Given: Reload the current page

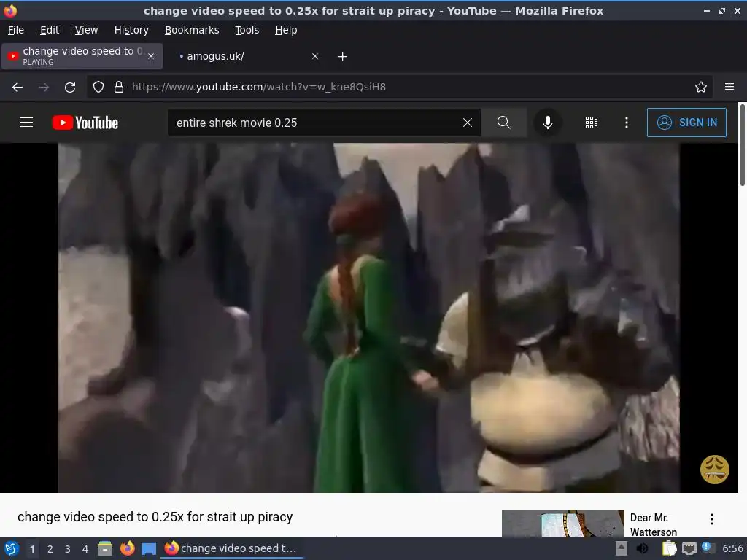Looking at the screenshot, I should tap(70, 87).
